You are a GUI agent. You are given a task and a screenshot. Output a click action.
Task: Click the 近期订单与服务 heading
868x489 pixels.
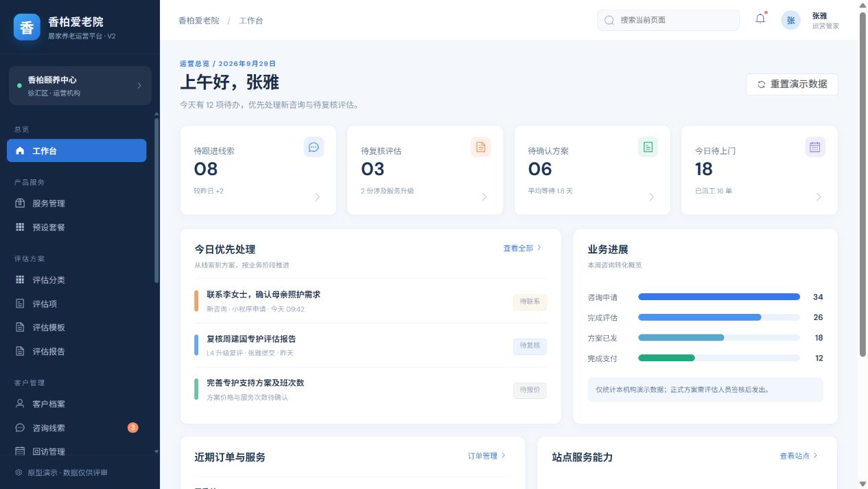(x=230, y=457)
